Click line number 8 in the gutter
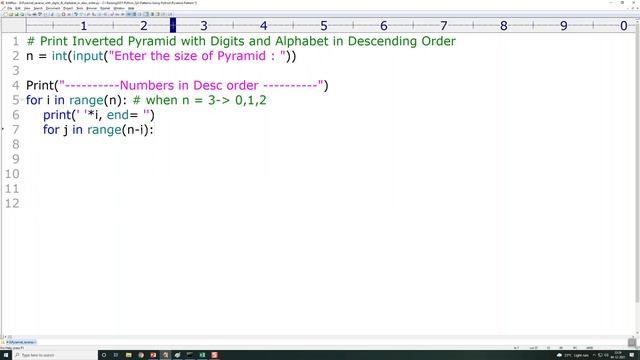This screenshot has height=360, width=640. point(16,144)
